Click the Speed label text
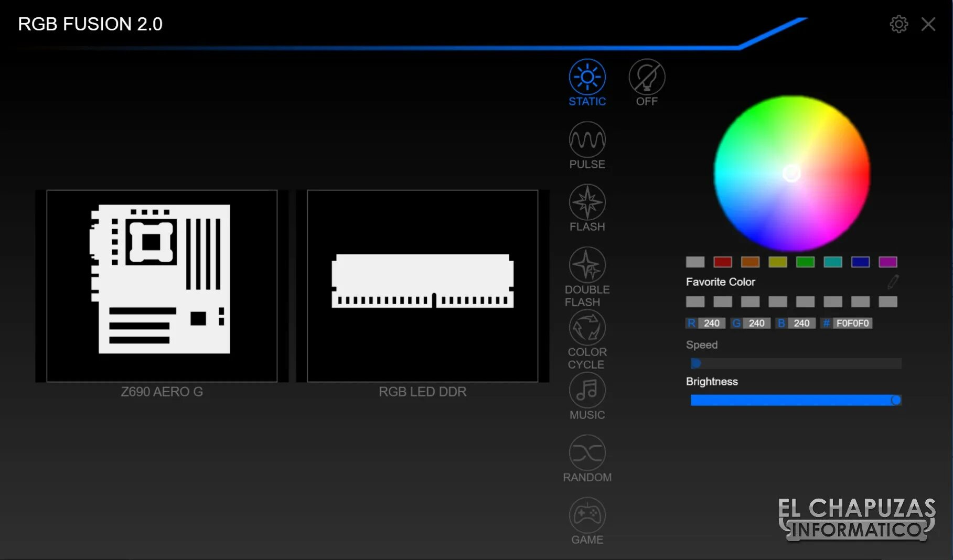The height and width of the screenshot is (560, 953). 701,344
